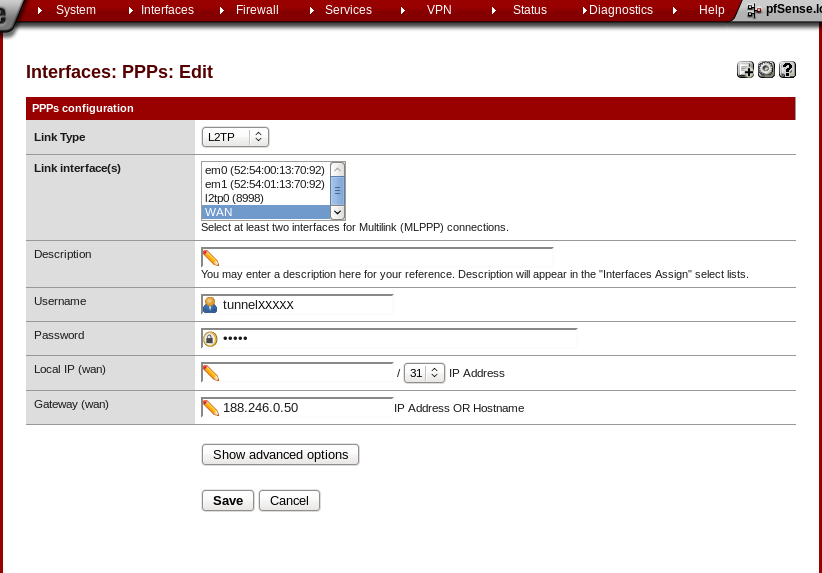822x573 pixels.
Task: Open the System menu
Action: 76,10
